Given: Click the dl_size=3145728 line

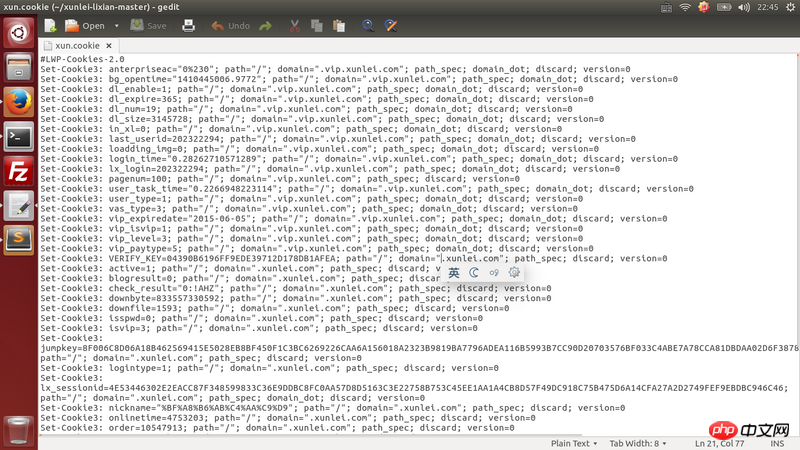Looking at the screenshot, I should pyautogui.click(x=322, y=119).
